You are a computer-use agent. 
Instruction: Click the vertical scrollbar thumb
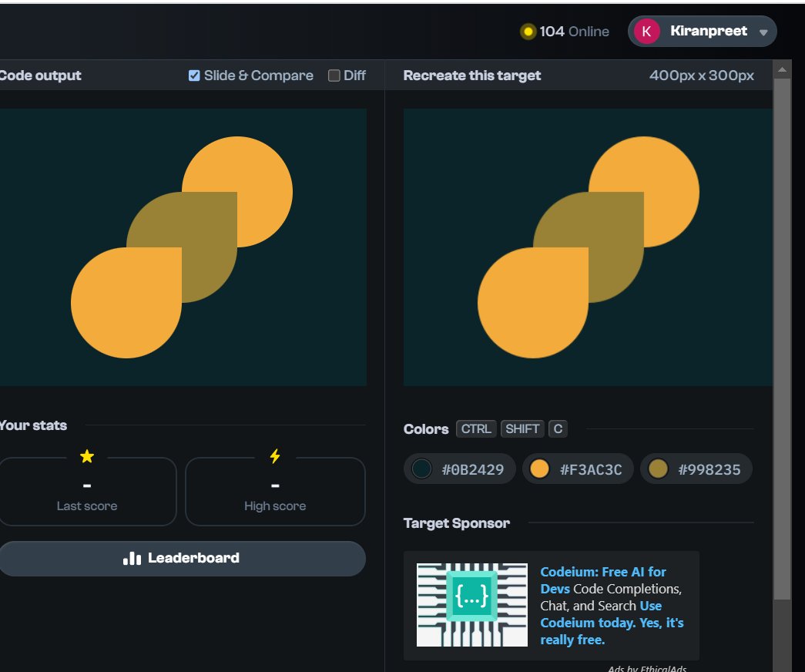[x=782, y=339]
